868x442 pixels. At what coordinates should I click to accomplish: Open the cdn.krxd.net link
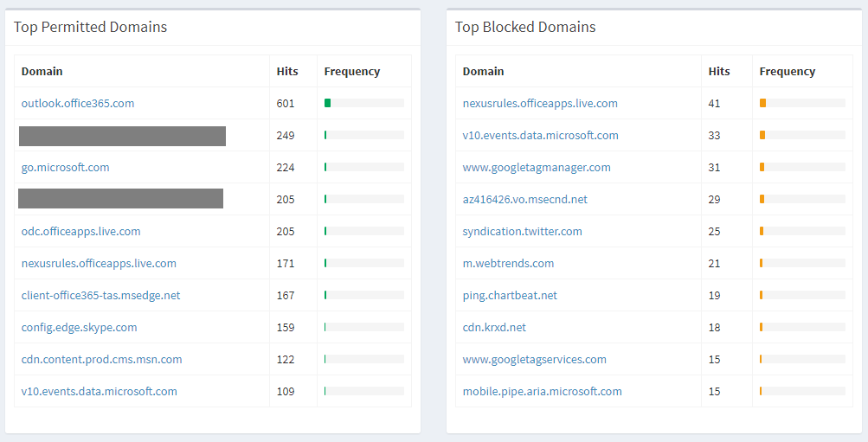click(494, 328)
